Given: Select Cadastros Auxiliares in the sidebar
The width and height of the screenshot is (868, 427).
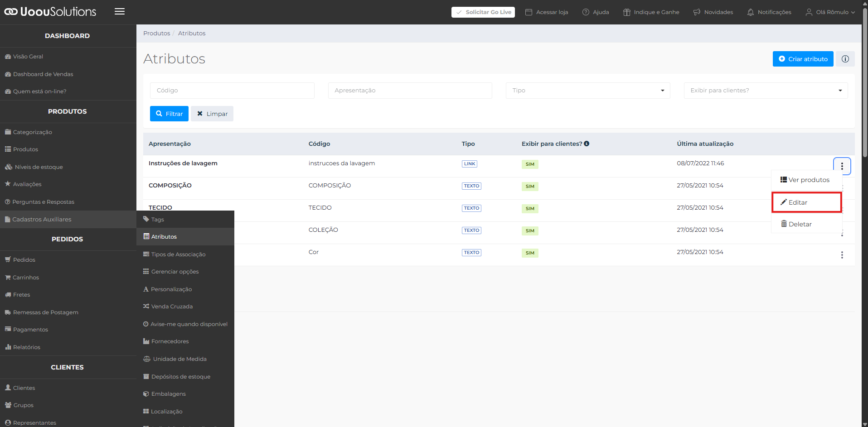Looking at the screenshot, I should (68, 219).
